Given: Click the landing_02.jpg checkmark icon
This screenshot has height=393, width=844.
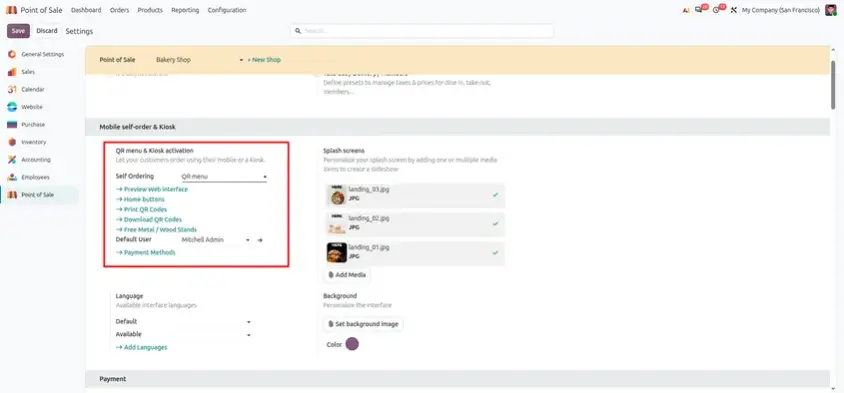Looking at the screenshot, I should point(495,224).
